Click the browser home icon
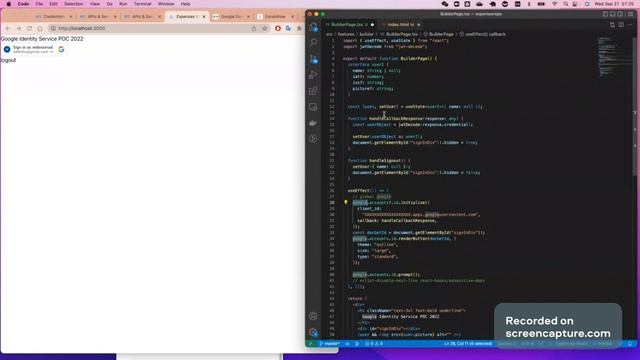Image resolution: width=640 pixels, height=360 pixels. click(40, 28)
